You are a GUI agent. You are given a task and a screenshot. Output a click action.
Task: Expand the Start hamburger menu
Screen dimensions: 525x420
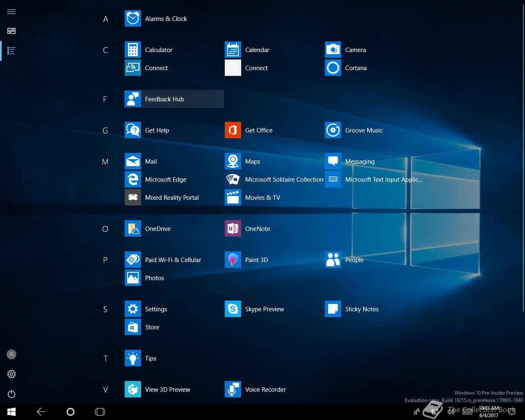(x=11, y=11)
